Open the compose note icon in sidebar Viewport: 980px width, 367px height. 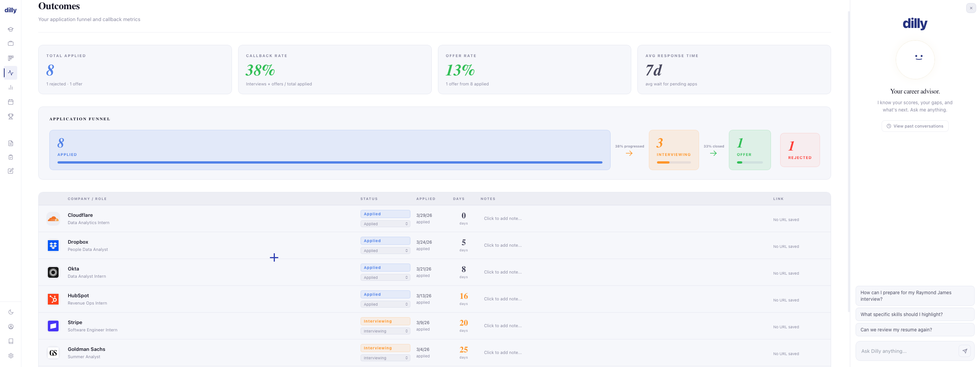click(11, 171)
